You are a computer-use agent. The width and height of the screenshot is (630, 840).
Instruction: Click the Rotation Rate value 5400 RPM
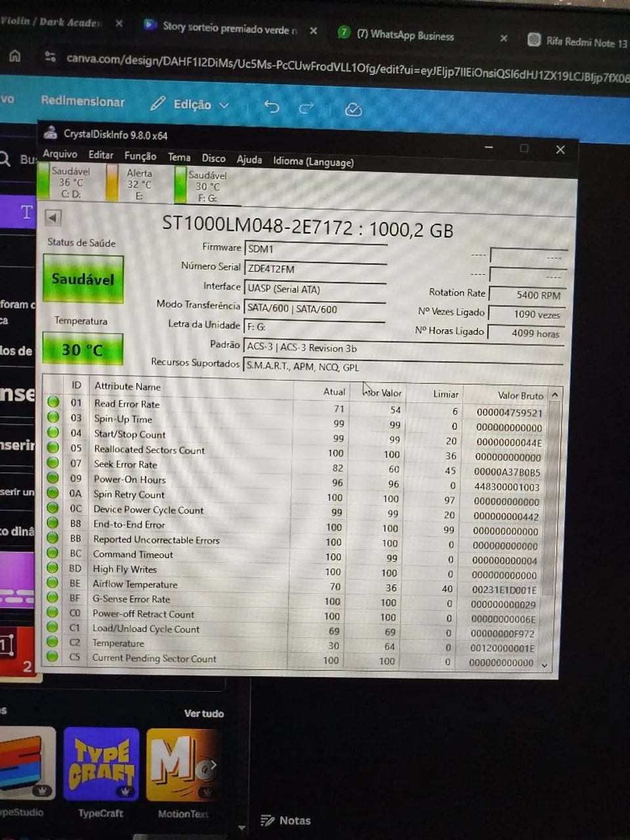(527, 295)
